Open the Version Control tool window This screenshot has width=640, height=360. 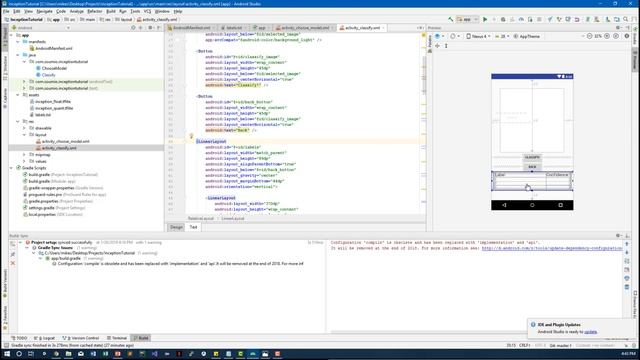[81, 338]
